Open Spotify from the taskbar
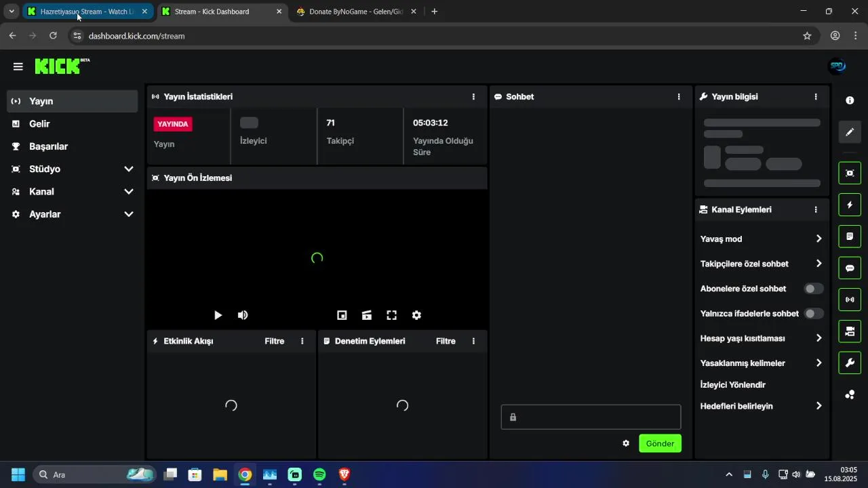The width and height of the screenshot is (868, 488). click(x=319, y=474)
